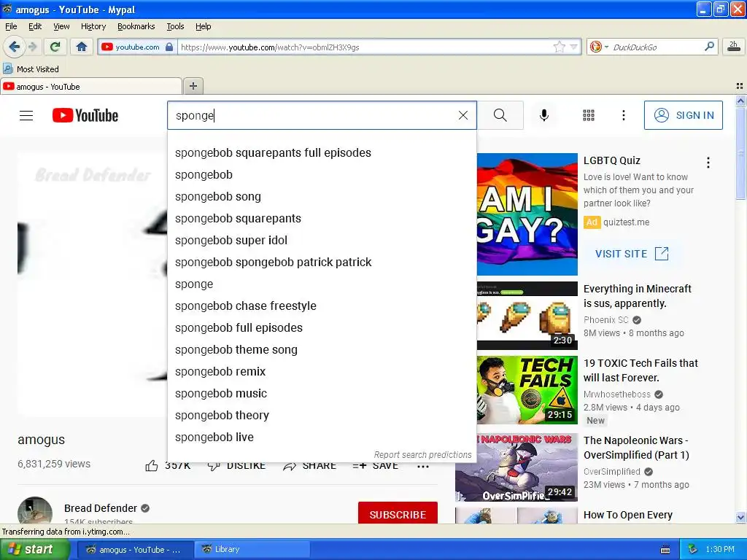
Task: Show all tabs list icon
Action: 740,86
